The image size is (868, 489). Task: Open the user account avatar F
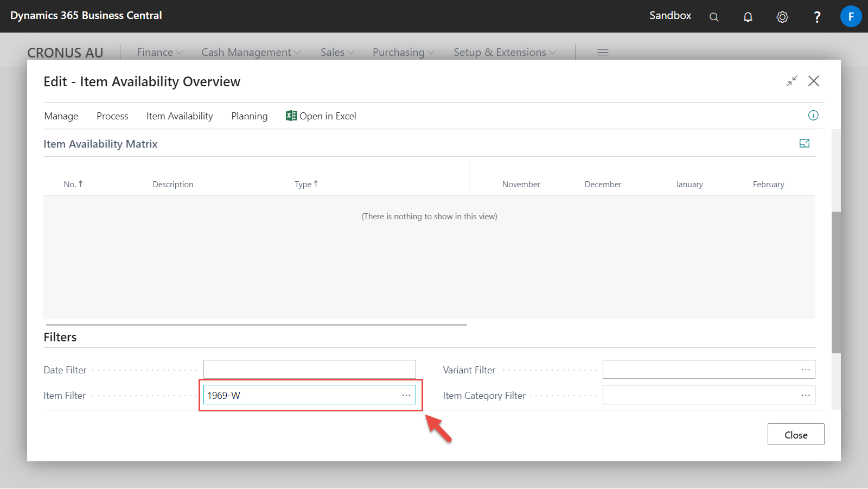coord(851,16)
